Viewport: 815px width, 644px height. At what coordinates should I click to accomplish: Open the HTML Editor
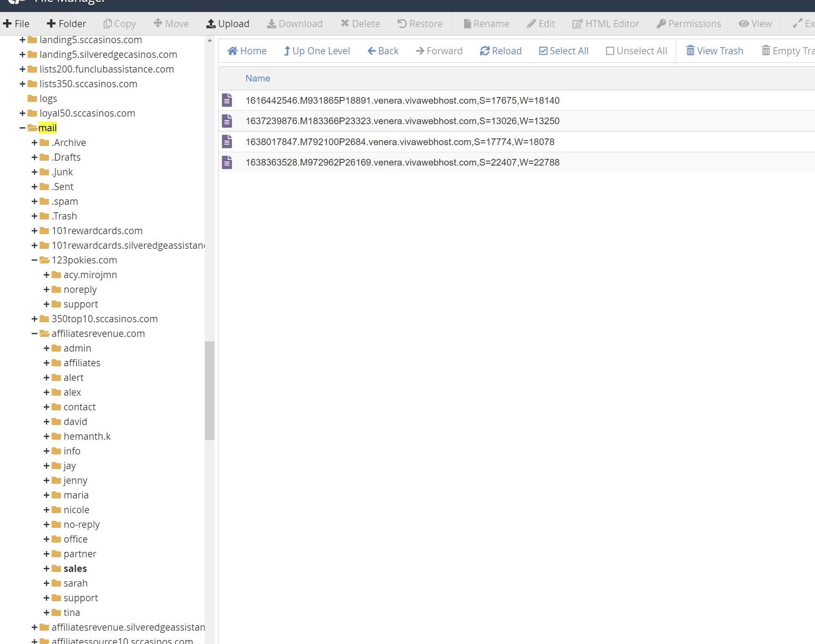pyautogui.click(x=606, y=24)
